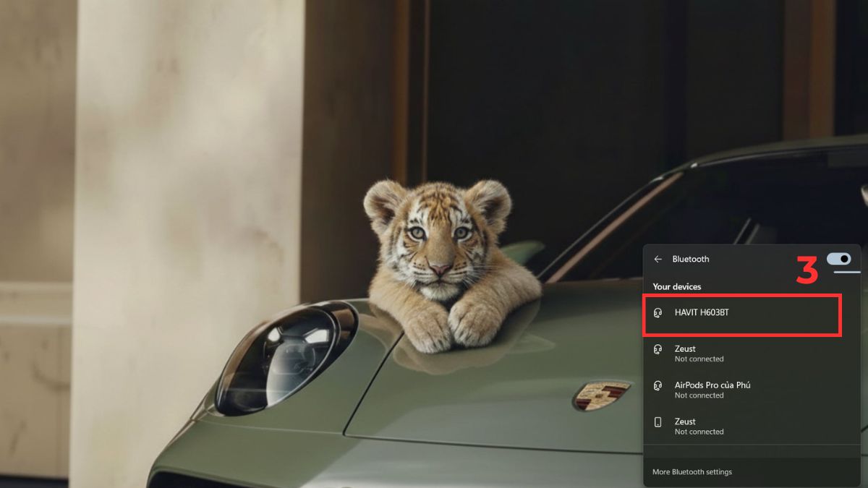Choose the Zeust phone device entry
868x488 pixels.
point(752,426)
